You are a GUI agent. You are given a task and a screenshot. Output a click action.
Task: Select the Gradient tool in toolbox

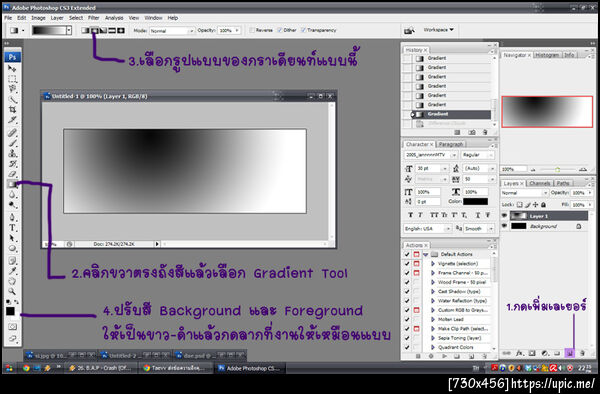(x=12, y=184)
